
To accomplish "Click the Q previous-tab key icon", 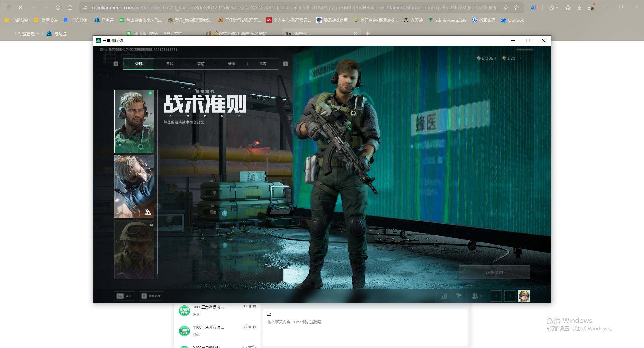I will click(x=116, y=64).
